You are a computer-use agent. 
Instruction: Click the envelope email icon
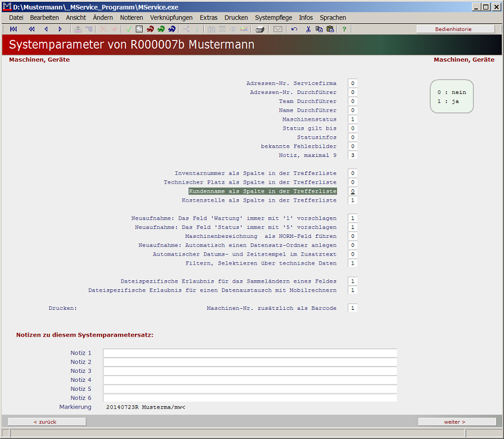[x=277, y=29]
